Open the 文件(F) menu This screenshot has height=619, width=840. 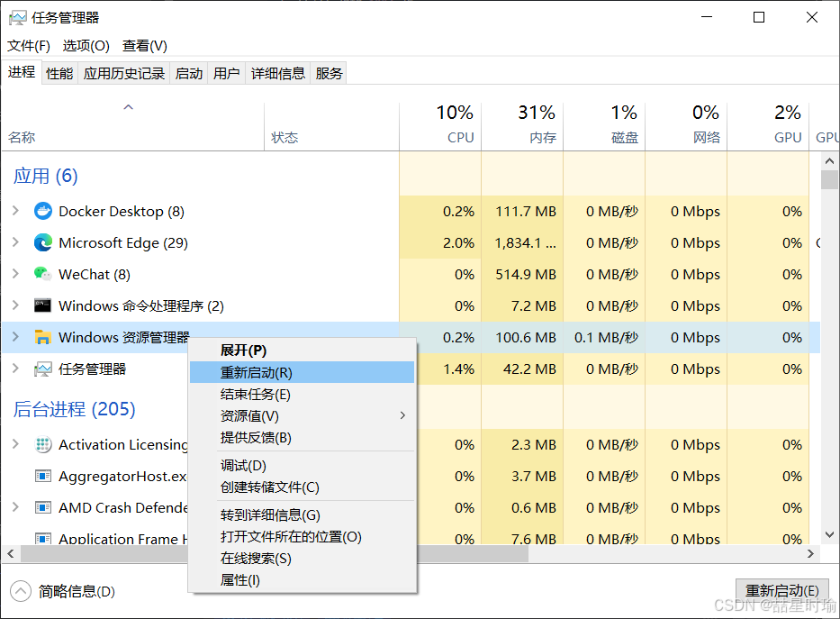pyautogui.click(x=29, y=46)
